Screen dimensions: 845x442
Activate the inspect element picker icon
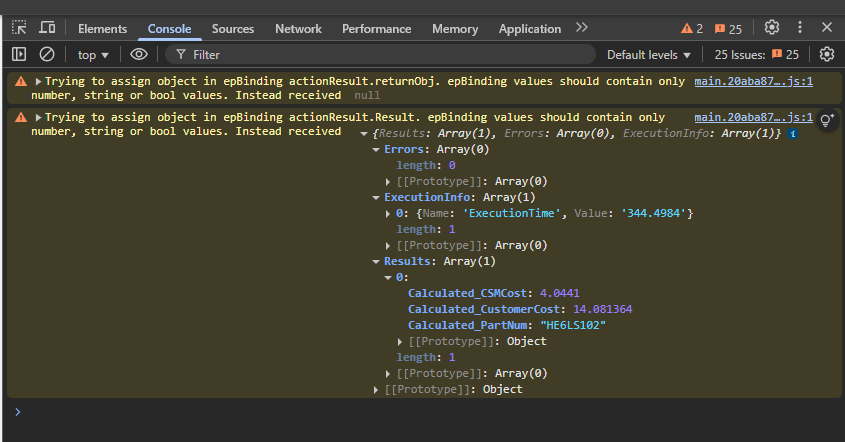pyautogui.click(x=19, y=27)
